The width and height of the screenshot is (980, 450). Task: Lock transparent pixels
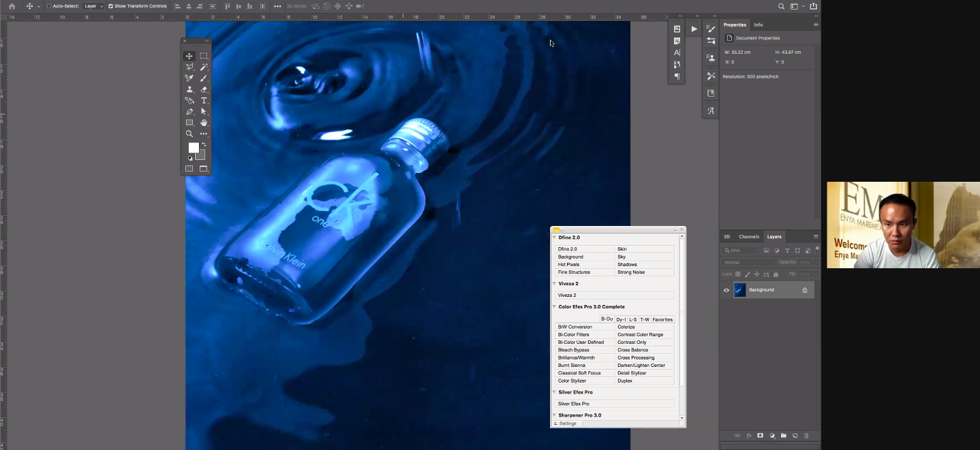738,274
